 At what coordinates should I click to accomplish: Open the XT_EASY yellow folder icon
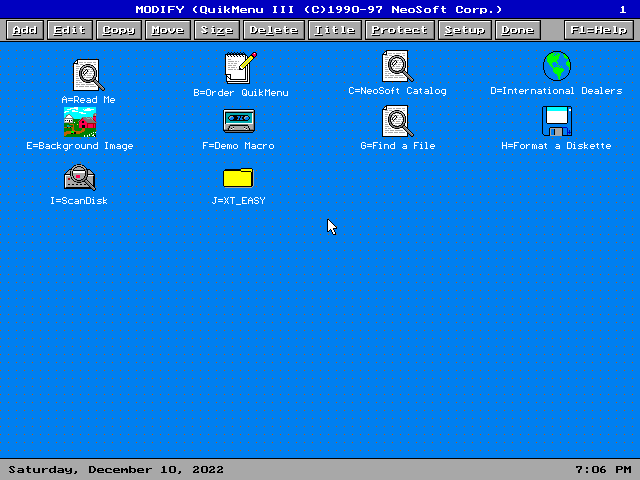(x=238, y=178)
